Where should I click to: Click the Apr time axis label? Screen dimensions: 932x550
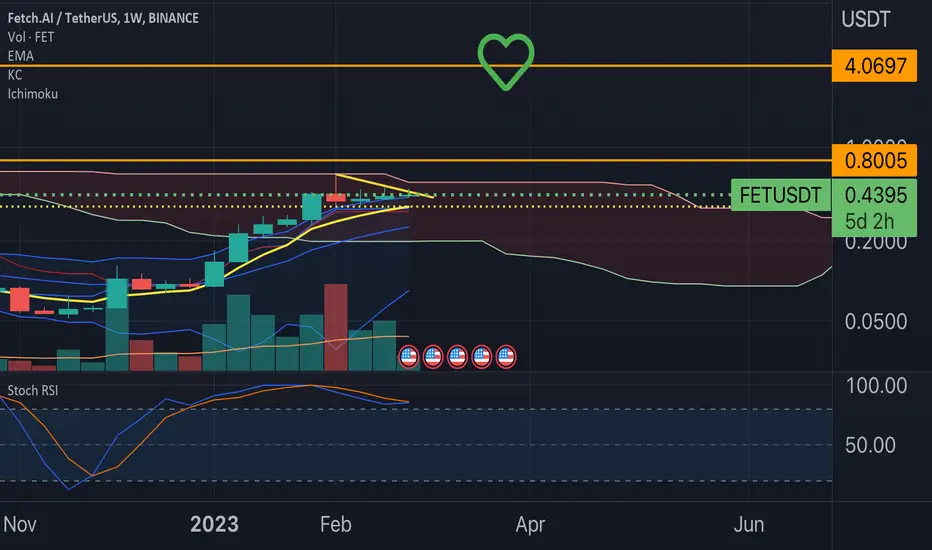pyautogui.click(x=530, y=525)
